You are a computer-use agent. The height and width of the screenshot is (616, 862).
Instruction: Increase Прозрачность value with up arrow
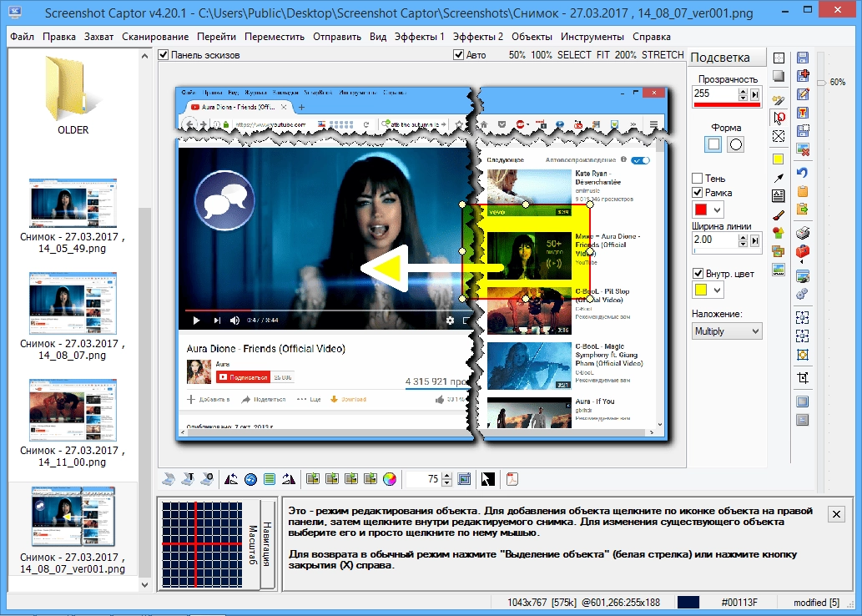coord(743,91)
